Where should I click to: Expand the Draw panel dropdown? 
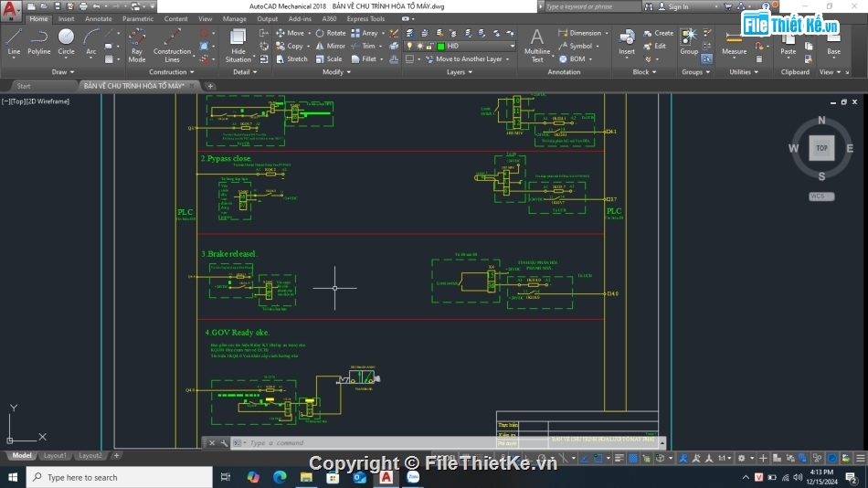point(62,72)
